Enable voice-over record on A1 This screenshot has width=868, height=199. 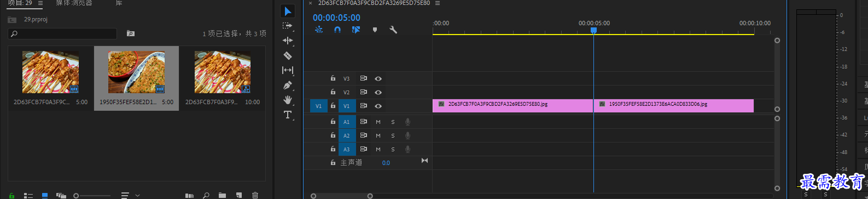tap(407, 122)
